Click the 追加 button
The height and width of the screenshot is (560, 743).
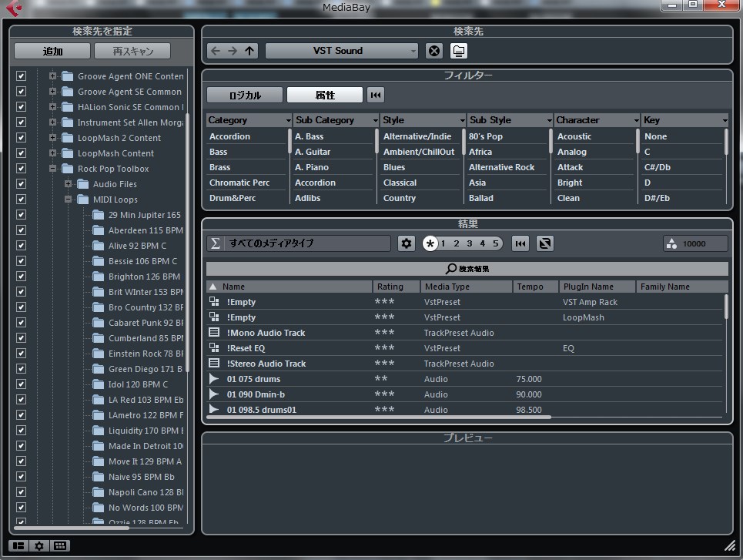52,51
